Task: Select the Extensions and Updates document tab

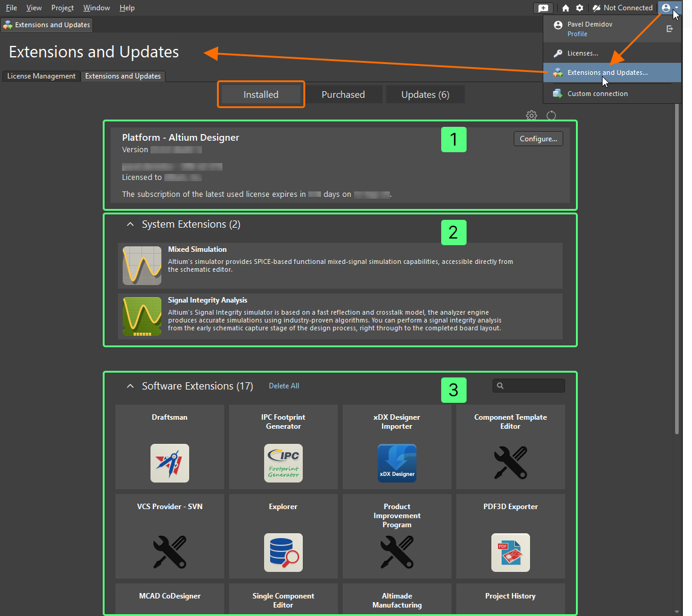Action: 47,25
